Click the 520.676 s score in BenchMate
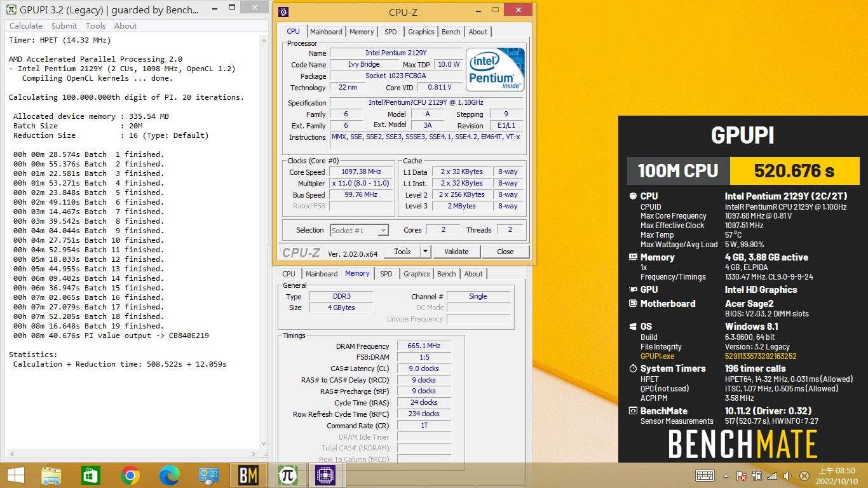This screenshot has height=488, width=868. coord(794,170)
